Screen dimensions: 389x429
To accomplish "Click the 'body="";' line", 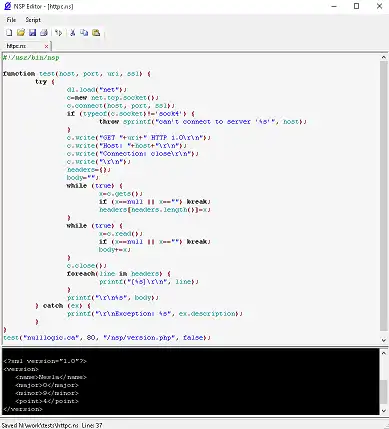I will tap(83, 178).
